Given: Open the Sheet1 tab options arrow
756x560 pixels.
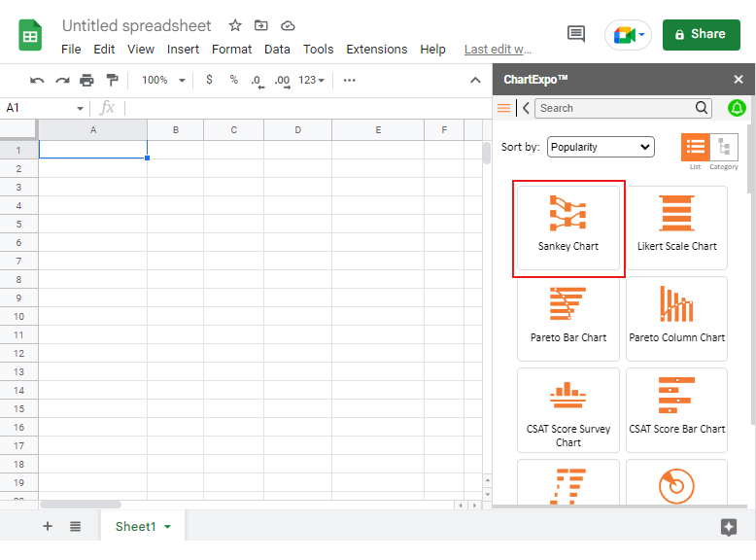Looking at the screenshot, I should pos(167,527).
